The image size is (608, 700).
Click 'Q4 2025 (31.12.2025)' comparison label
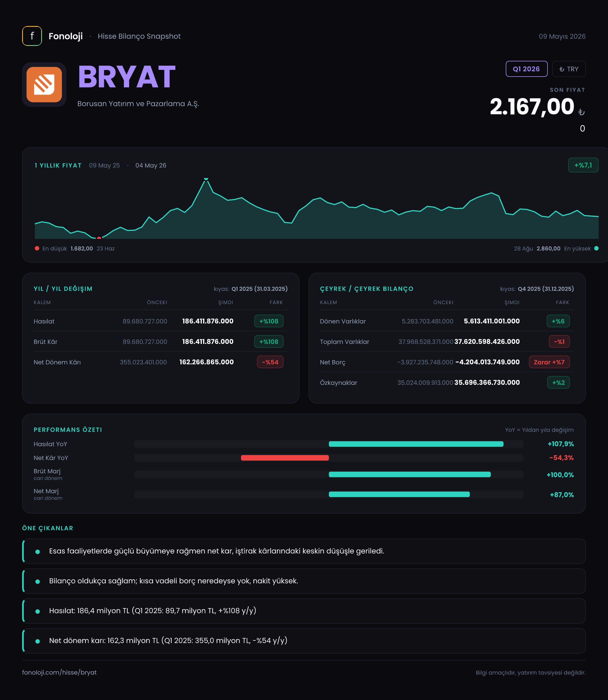click(546, 289)
